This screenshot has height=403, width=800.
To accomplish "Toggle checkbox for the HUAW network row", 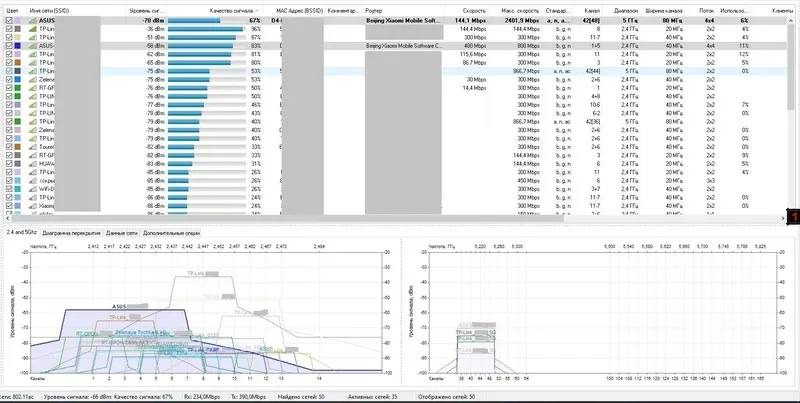I will tap(9, 163).
